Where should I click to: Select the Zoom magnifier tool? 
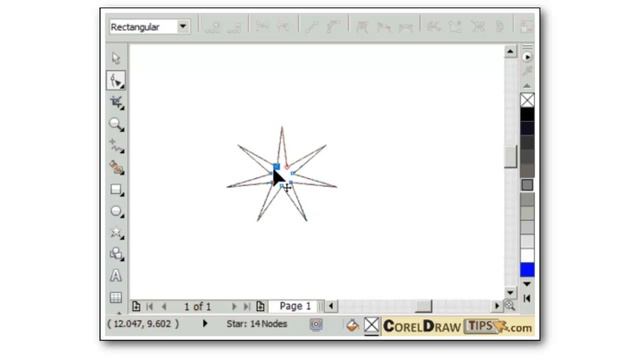[116, 124]
